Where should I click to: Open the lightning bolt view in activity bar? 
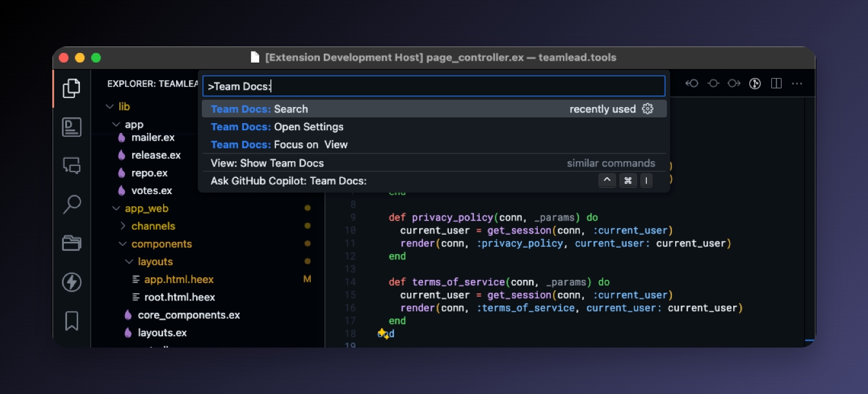(x=72, y=282)
